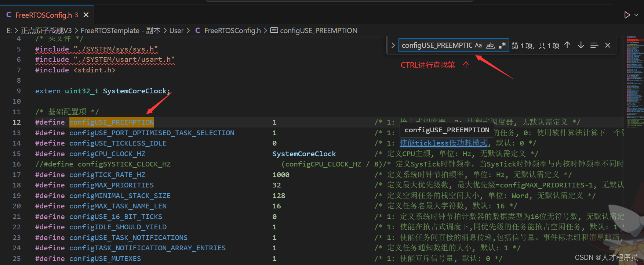Click configUSE_TICKLESS_IDLE macro name
Viewport: 644px width, 265px height.
118,143
